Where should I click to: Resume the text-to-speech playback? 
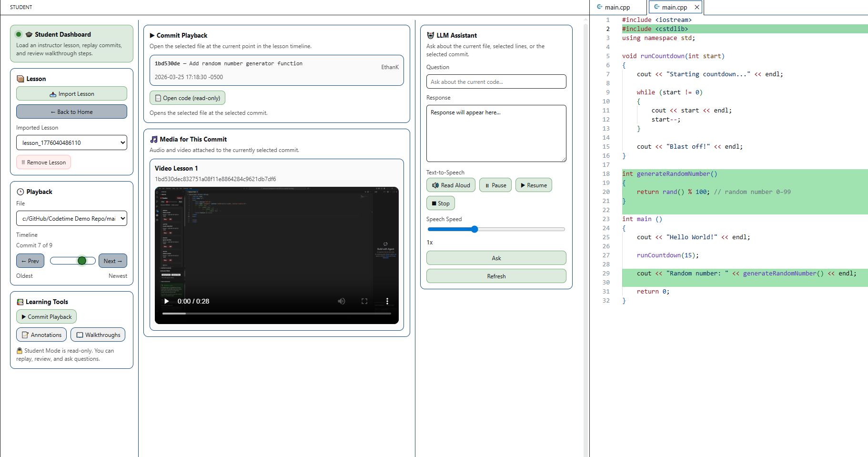[533, 185]
